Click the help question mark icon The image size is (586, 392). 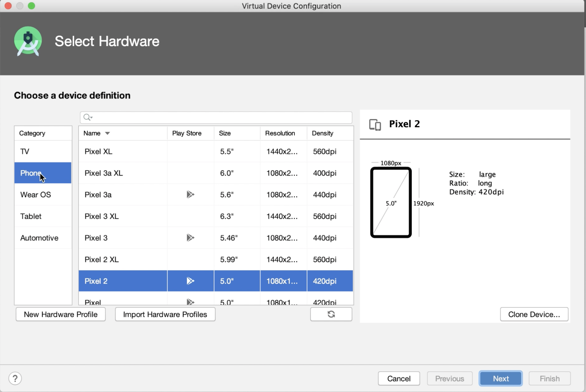coord(15,378)
